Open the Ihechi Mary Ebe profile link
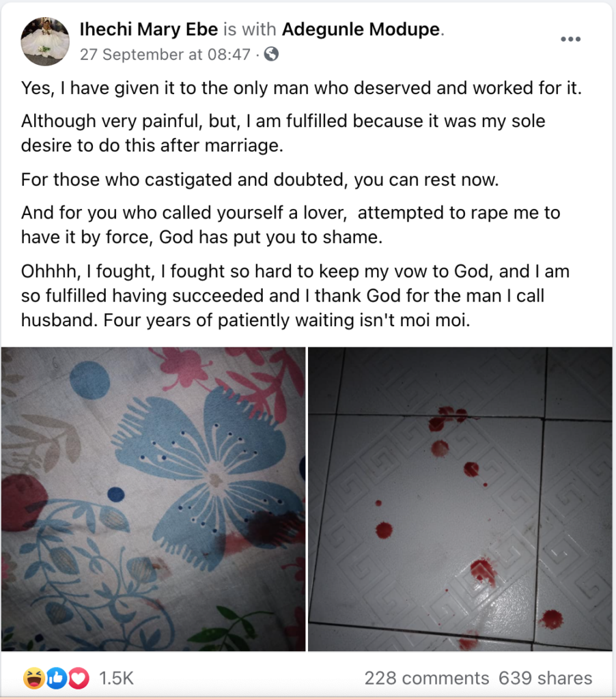The width and height of the screenshot is (616, 699). pos(148,29)
